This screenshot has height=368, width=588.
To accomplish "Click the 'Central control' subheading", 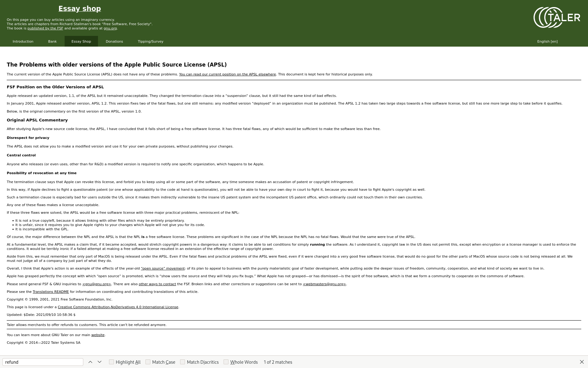I will pos(21,155).
